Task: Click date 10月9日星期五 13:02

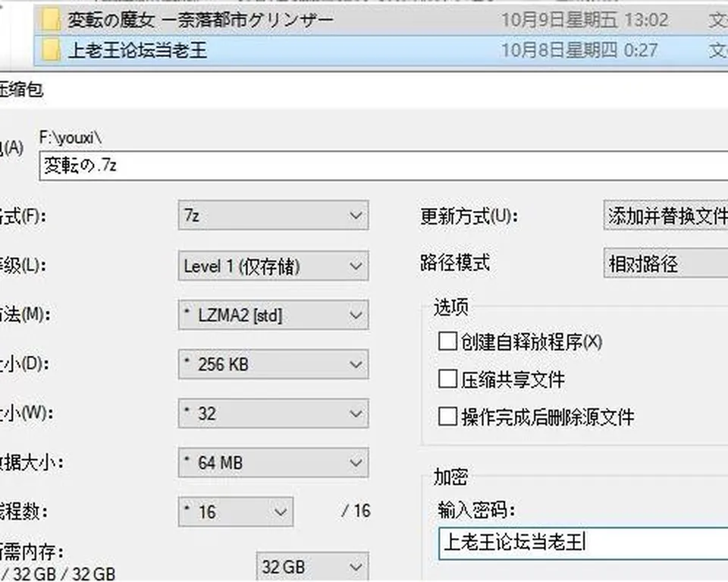Action: (x=585, y=20)
